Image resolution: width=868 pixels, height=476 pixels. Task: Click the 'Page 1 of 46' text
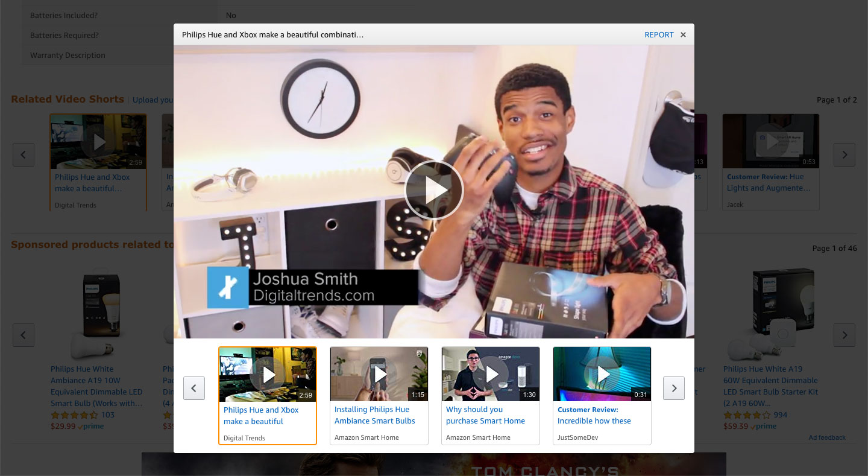coord(834,248)
